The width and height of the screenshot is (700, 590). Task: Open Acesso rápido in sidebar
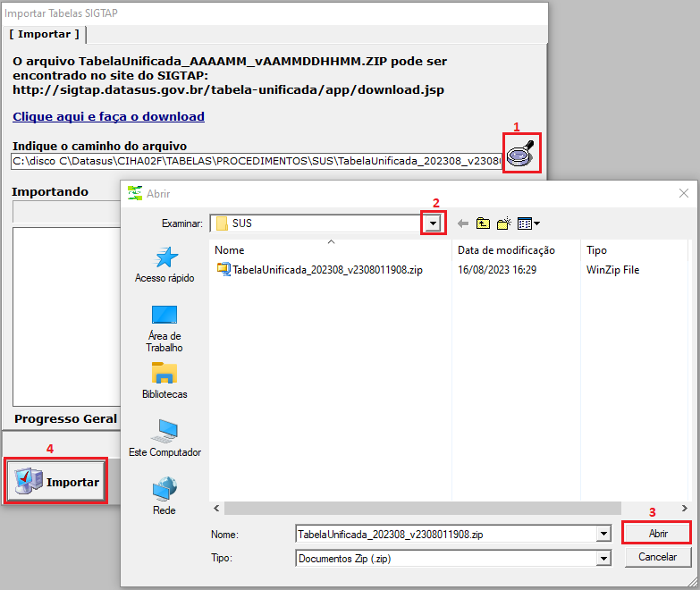(164, 265)
